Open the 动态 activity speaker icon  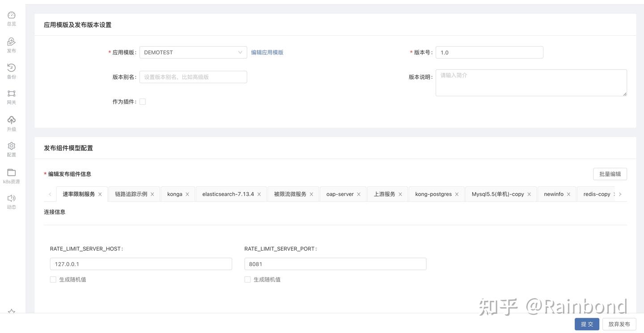pos(12,198)
